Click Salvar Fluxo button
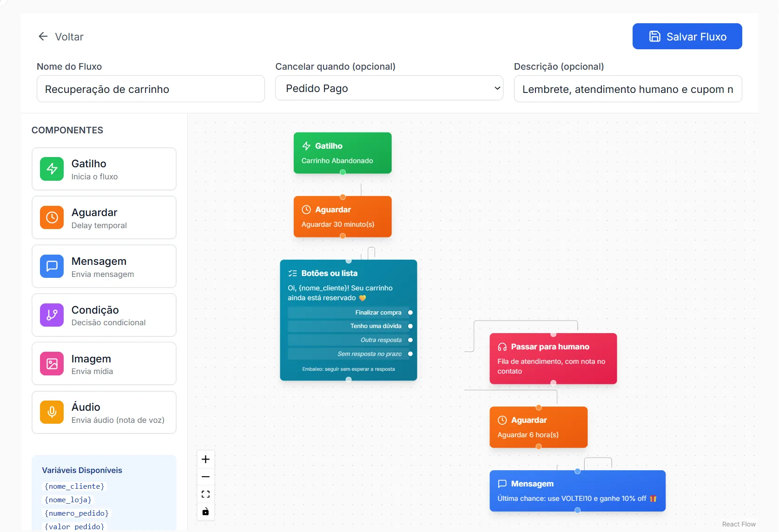 pos(687,36)
